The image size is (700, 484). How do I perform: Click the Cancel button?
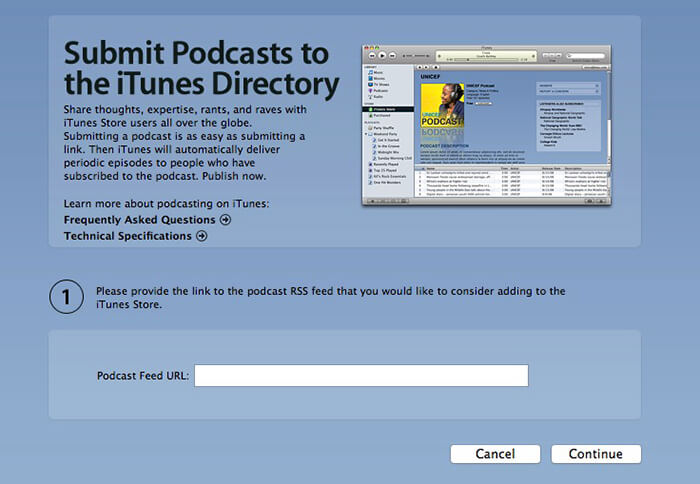495,454
